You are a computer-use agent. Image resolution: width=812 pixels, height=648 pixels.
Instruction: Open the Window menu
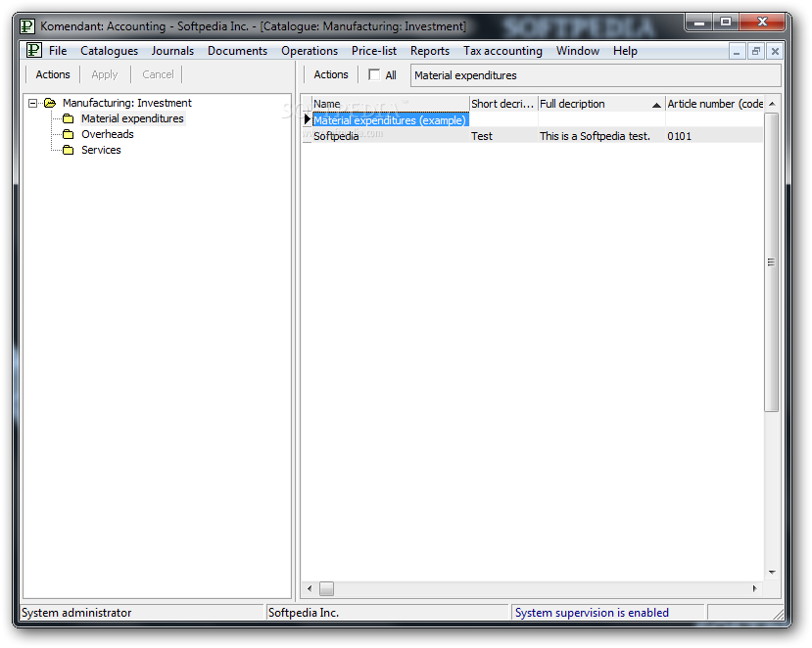click(577, 51)
